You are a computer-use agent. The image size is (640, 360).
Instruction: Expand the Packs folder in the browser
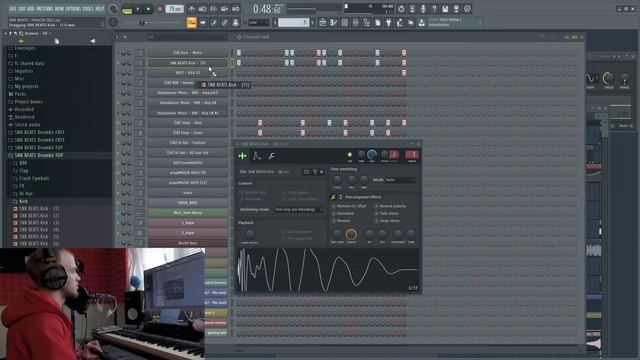(20, 94)
